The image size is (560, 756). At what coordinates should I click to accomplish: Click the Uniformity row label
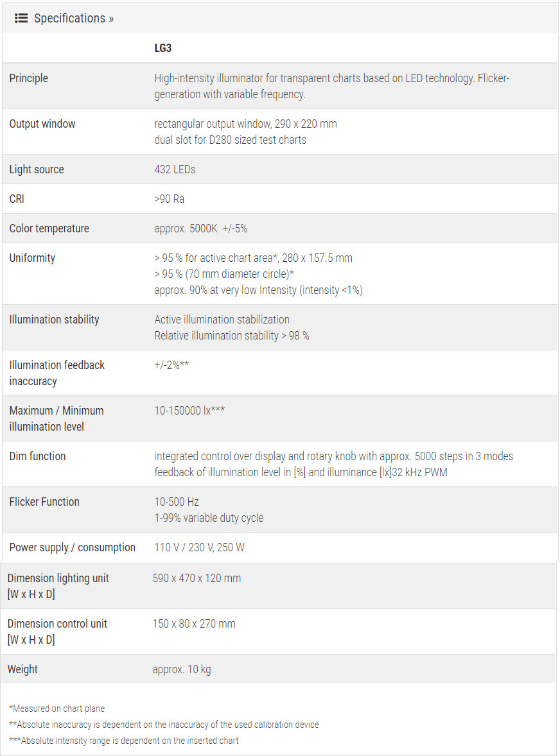pos(32,258)
